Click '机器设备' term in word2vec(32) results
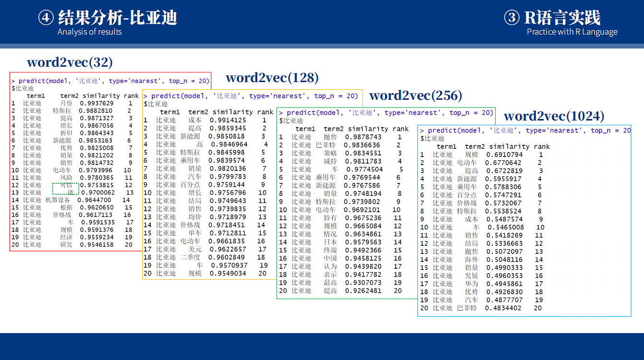 (58, 200)
